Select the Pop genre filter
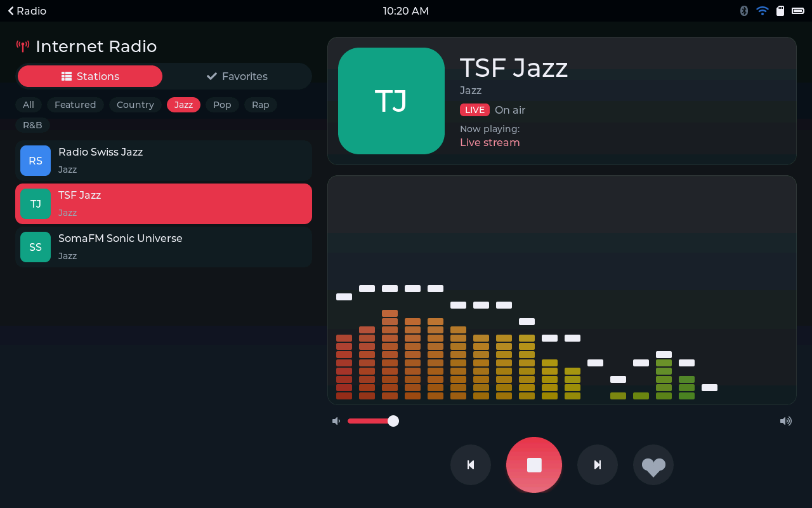This screenshot has width=812, height=508. pos(222,105)
